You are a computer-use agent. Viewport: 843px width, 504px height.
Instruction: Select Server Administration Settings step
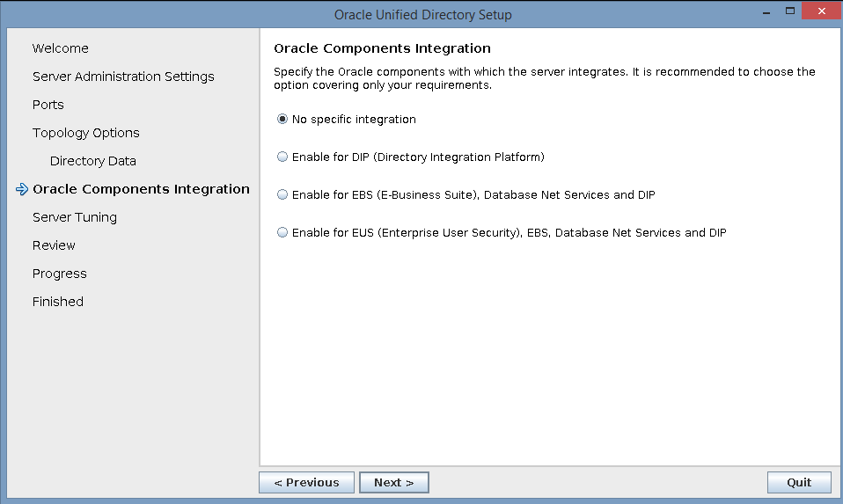pos(123,77)
